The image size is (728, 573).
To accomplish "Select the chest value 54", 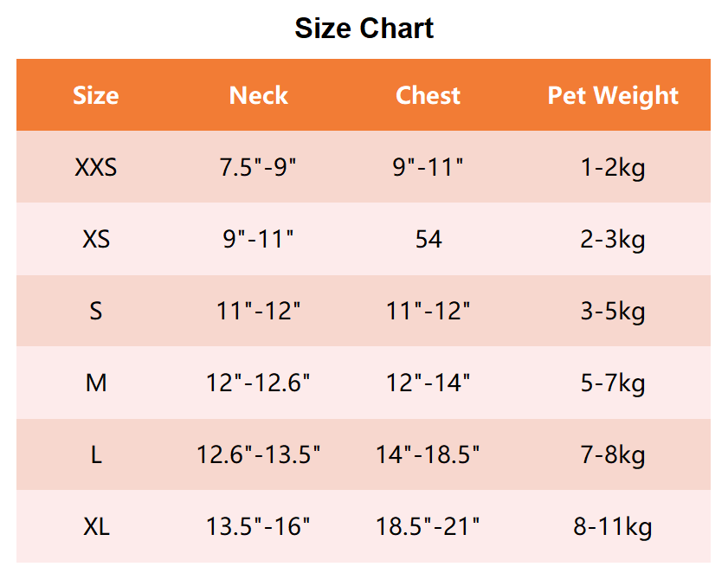I will pos(428,239).
